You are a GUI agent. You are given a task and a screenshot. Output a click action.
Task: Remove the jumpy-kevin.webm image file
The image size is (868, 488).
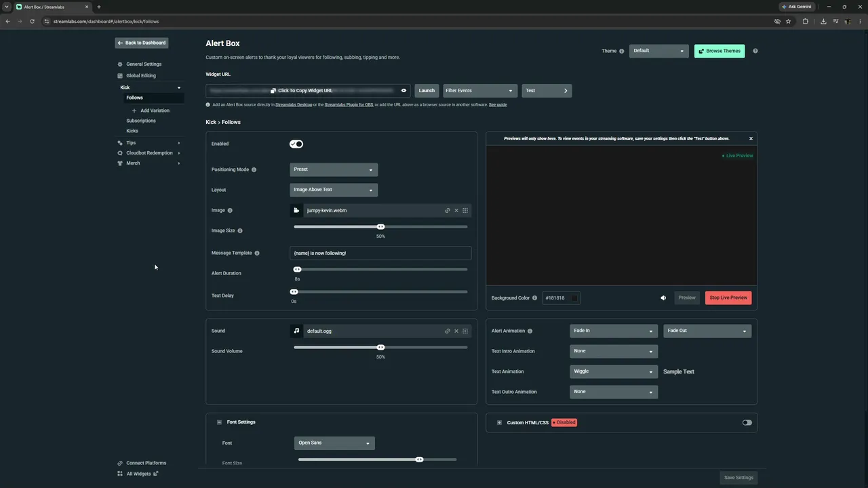pos(456,211)
